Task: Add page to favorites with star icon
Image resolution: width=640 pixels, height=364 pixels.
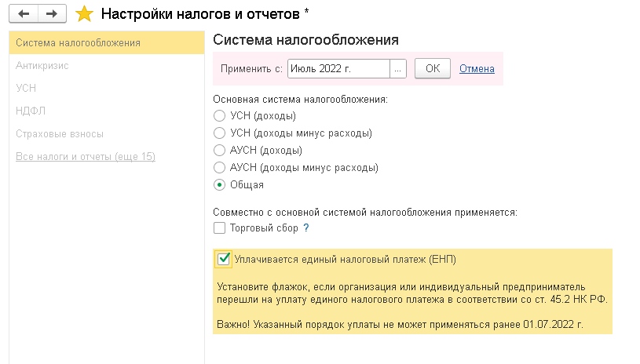Action: point(84,13)
